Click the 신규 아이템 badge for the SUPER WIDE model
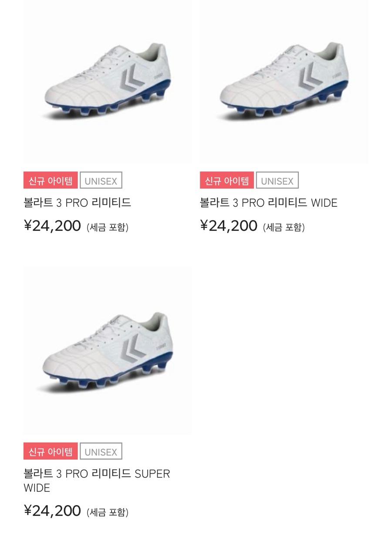The width and height of the screenshot is (392, 556). 51,452
